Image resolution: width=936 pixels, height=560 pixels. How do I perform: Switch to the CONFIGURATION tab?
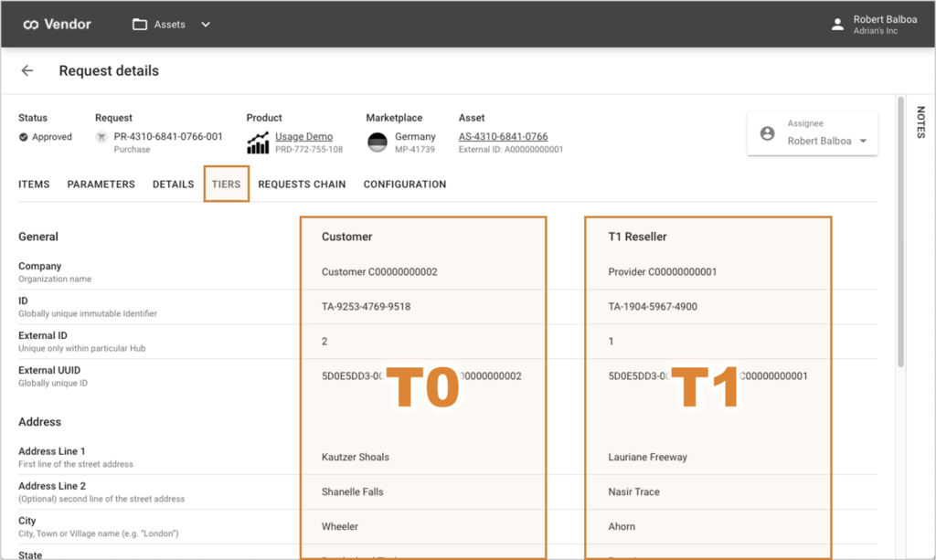coord(405,185)
